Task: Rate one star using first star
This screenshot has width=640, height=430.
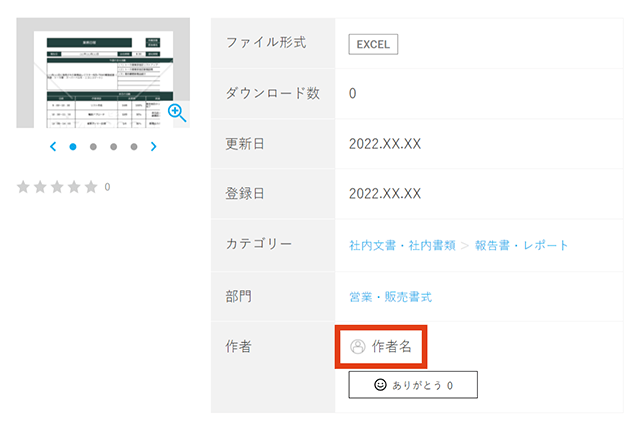Action: (25, 187)
